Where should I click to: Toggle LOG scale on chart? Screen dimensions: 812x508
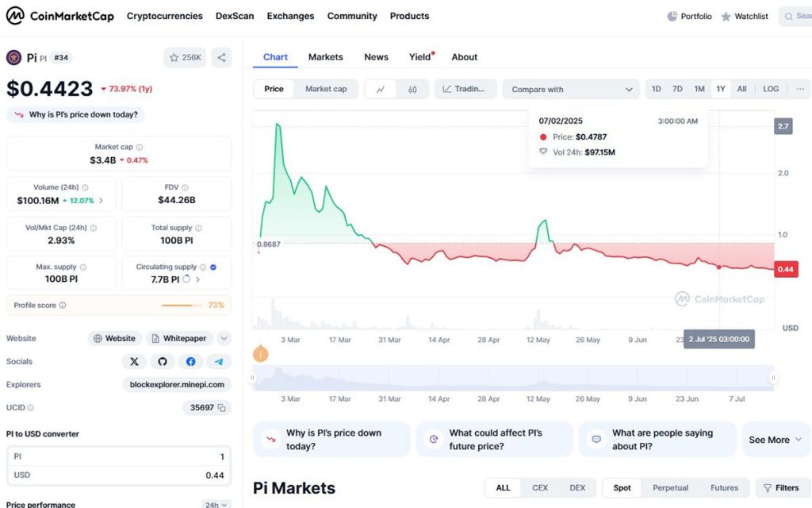pyautogui.click(x=771, y=89)
